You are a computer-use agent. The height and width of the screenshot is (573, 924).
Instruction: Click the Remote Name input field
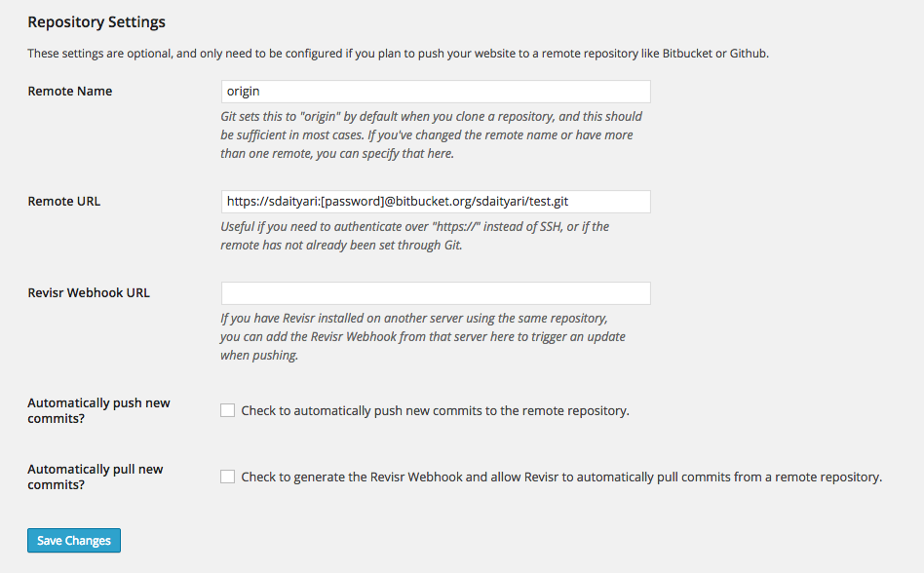[x=436, y=92]
